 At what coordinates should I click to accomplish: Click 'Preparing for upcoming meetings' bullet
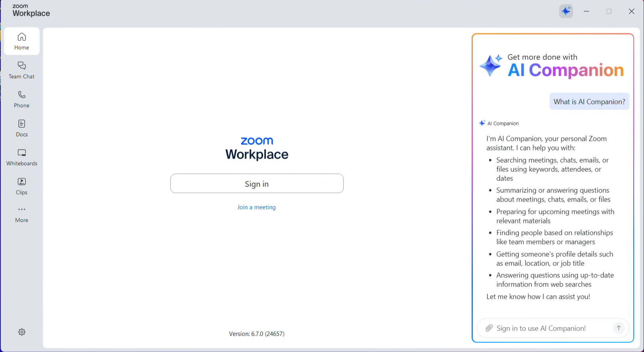pos(555,216)
